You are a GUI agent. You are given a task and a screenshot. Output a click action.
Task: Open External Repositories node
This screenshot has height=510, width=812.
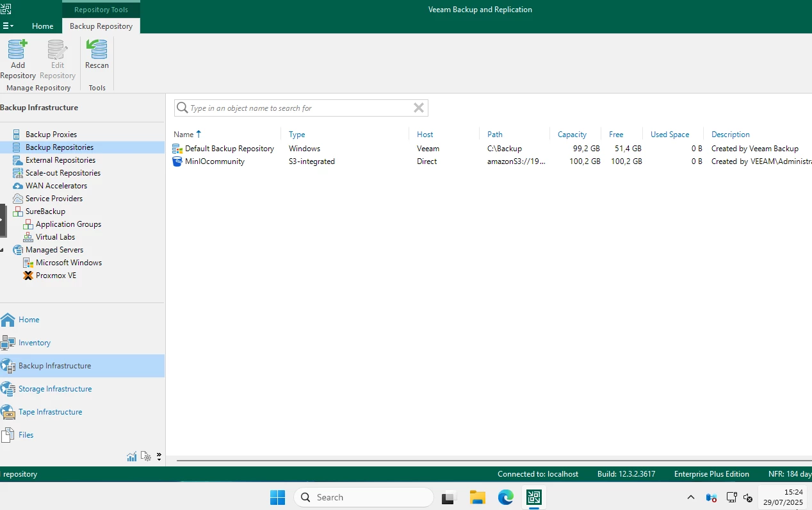point(60,160)
